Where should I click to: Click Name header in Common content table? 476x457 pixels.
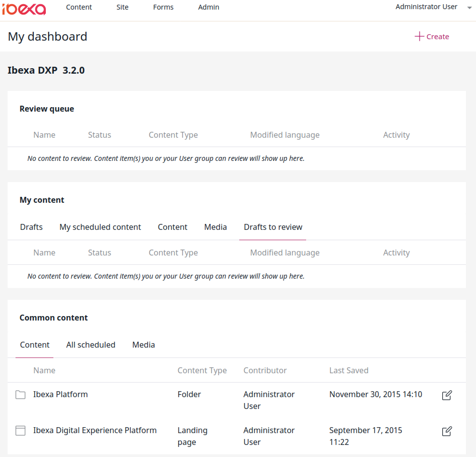[44, 371]
